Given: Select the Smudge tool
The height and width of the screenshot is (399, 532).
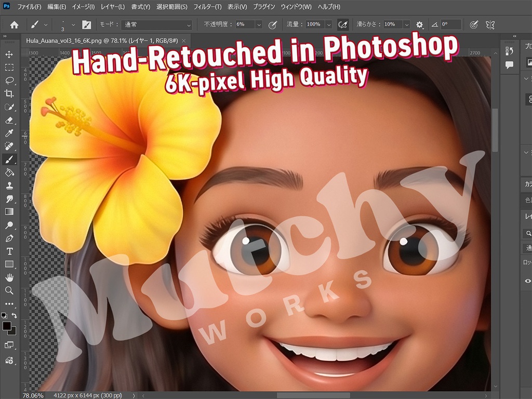Looking at the screenshot, I should 9,199.
